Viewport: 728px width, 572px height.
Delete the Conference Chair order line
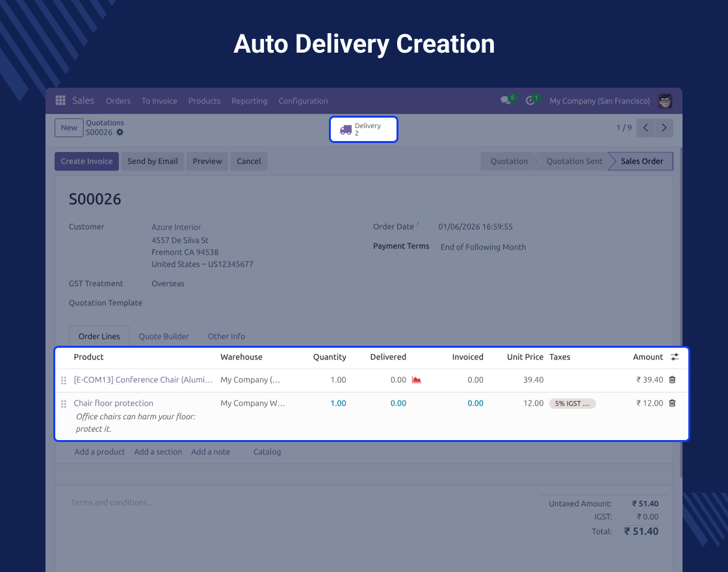tap(672, 380)
